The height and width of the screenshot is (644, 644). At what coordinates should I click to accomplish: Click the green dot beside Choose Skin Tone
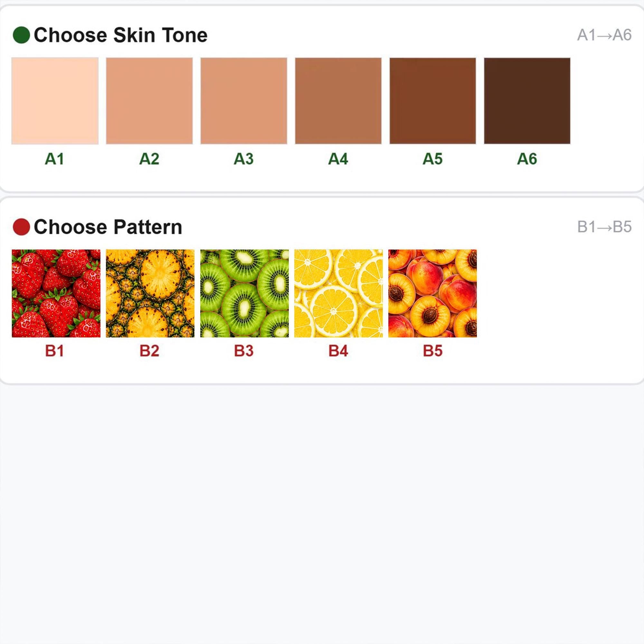click(x=21, y=35)
